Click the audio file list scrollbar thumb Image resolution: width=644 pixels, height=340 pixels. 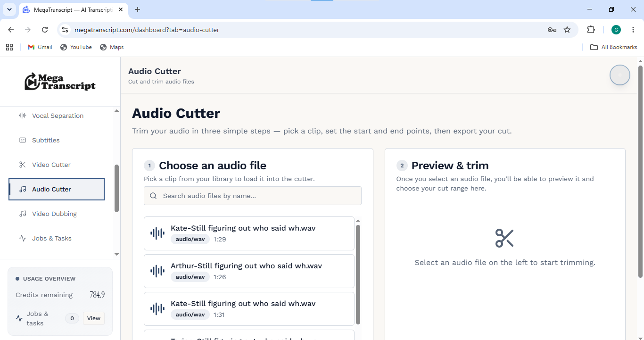[x=358, y=274]
